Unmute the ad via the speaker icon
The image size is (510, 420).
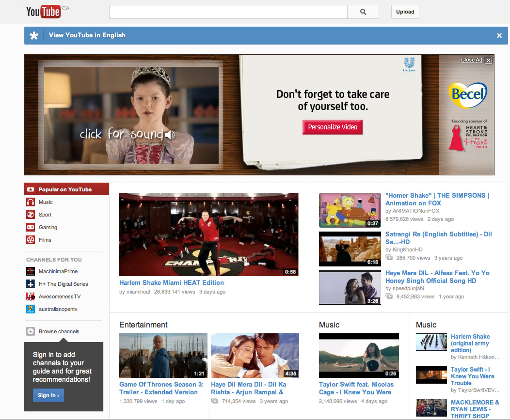(169, 134)
